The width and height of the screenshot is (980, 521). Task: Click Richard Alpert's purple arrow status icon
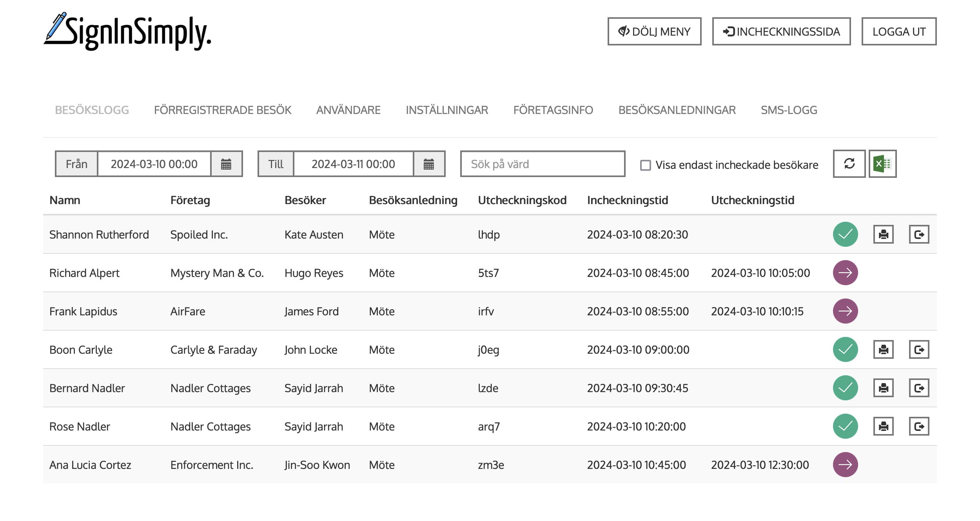tap(845, 273)
